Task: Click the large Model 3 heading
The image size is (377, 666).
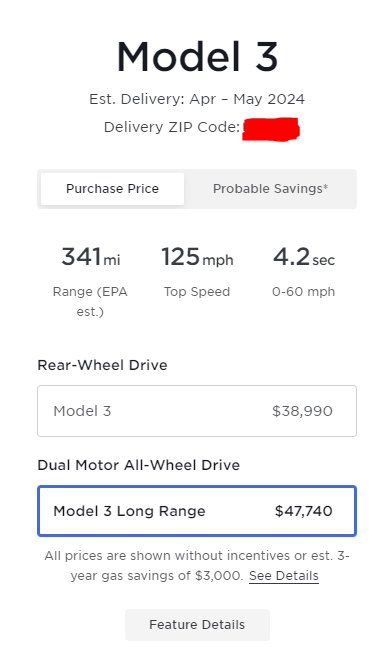Action: pyautogui.click(x=197, y=56)
